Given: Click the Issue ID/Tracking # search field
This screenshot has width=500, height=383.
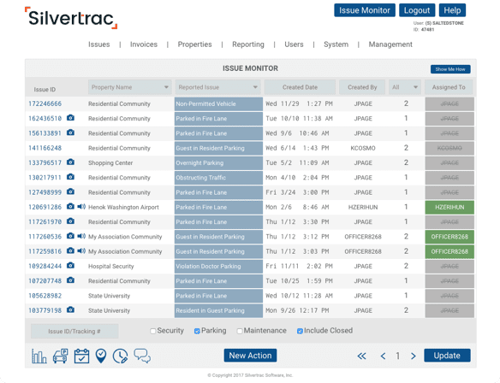Looking at the screenshot, I should pyautogui.click(x=74, y=331).
